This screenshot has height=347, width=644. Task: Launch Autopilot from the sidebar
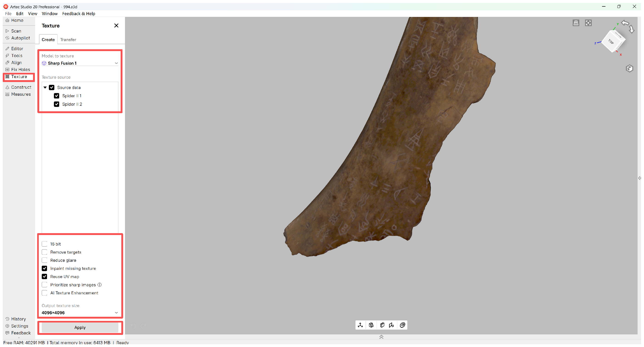18,38
